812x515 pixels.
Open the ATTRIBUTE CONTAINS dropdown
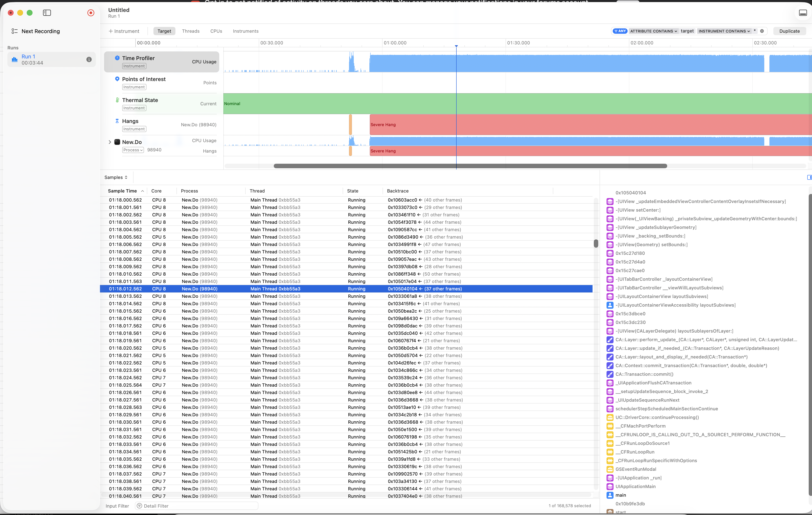click(x=653, y=31)
